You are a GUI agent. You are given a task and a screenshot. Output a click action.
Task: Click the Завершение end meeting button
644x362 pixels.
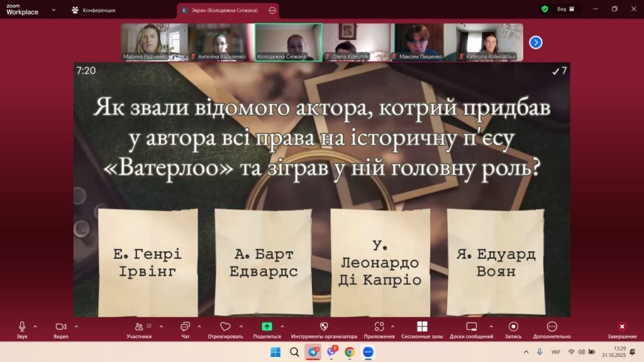(621, 327)
